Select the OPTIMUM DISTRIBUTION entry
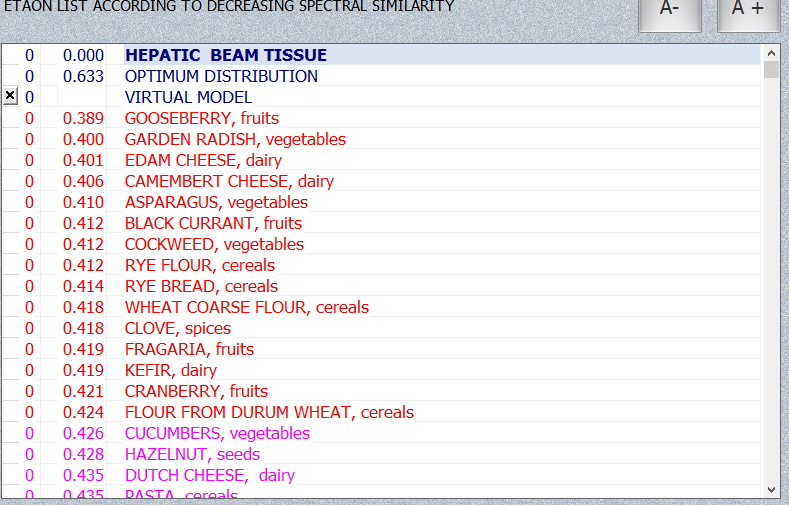Viewport: 789px width, 505px height. (x=221, y=76)
